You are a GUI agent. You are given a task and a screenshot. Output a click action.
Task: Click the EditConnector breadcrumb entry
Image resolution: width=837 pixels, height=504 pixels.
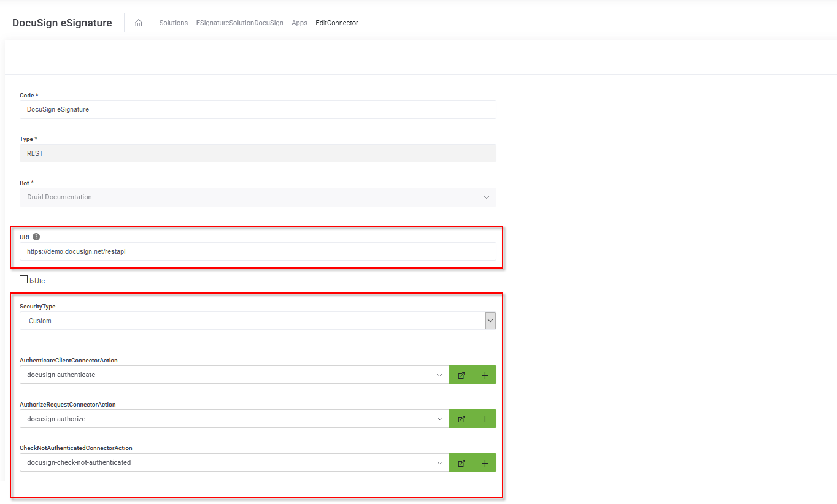[x=336, y=22]
